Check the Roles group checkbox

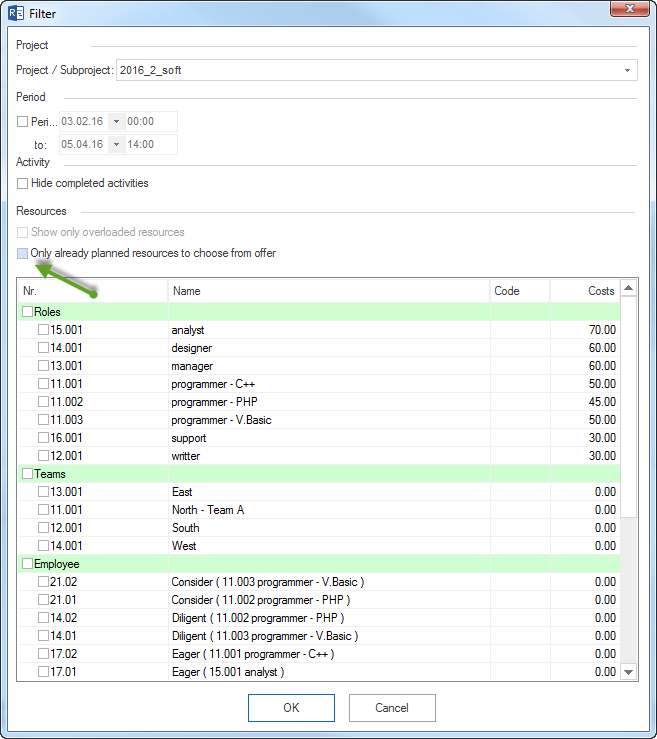pos(27,312)
